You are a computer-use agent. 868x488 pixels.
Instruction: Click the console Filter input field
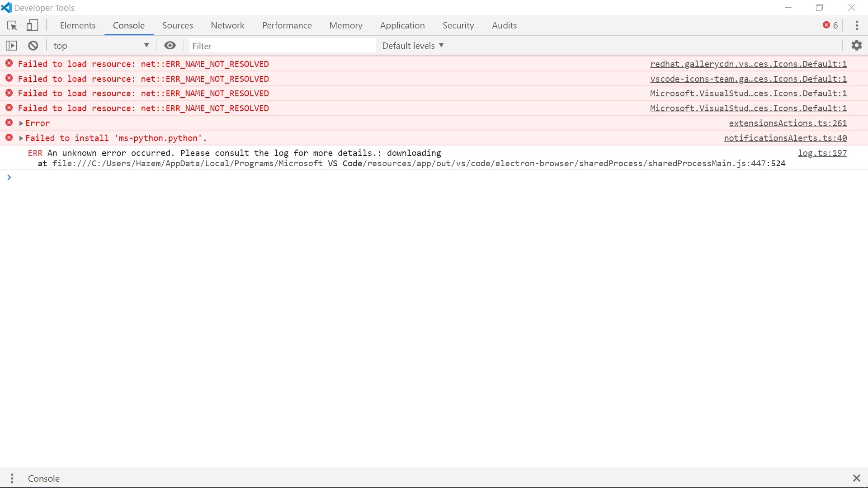(x=280, y=45)
